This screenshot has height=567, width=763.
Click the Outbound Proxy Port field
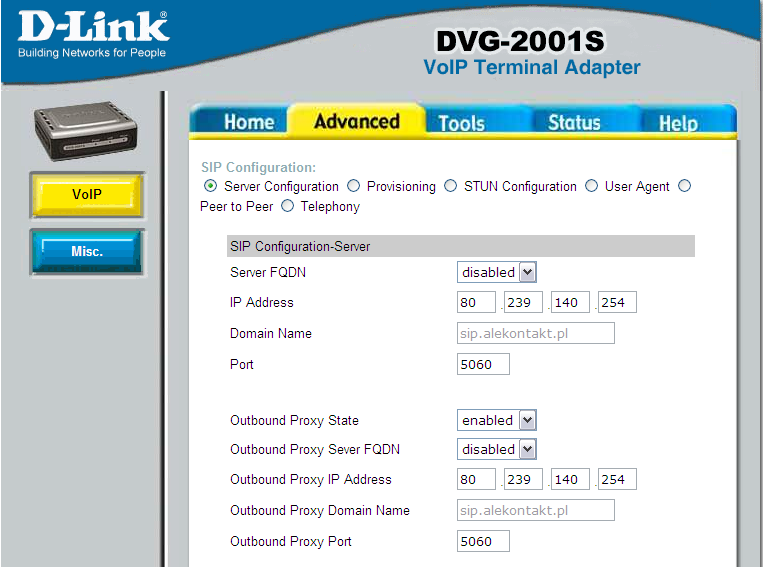[483, 541]
